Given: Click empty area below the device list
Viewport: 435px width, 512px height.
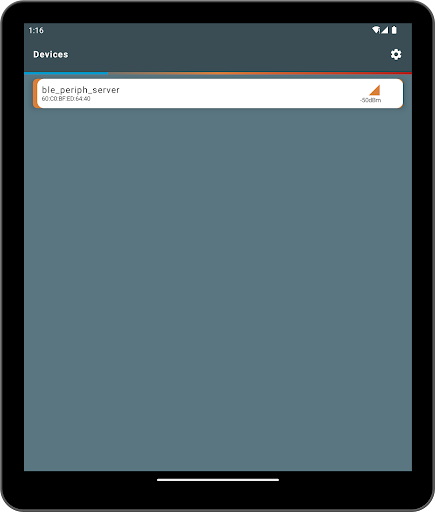Looking at the screenshot, I should click(x=218, y=289).
